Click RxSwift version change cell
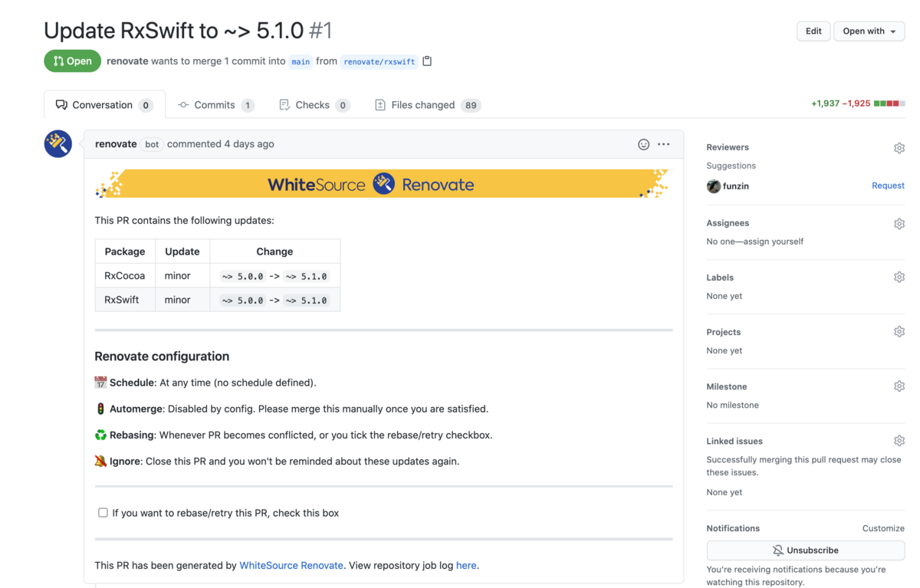This screenshot has height=588, width=920. tap(274, 300)
